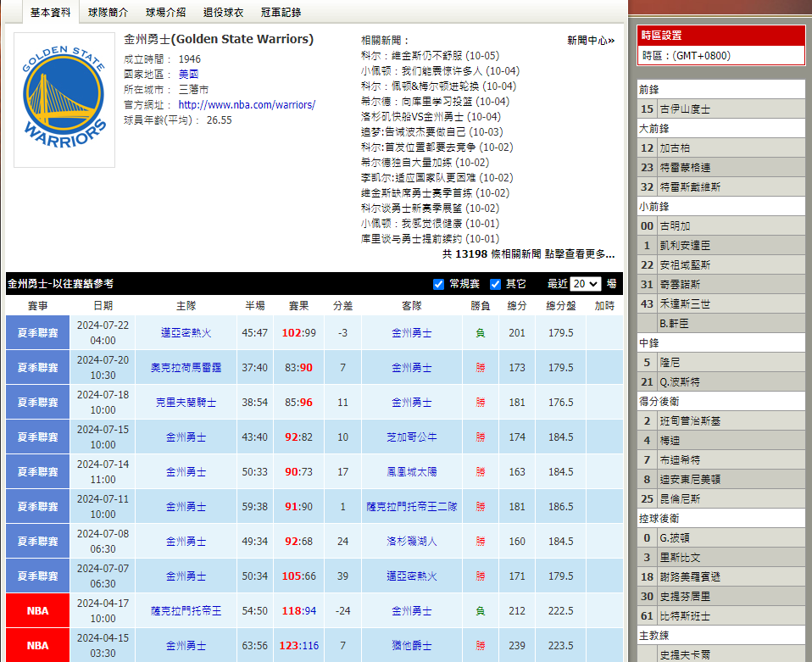Open the 美國 country link
Screen dimensions: 812x662
point(188,74)
